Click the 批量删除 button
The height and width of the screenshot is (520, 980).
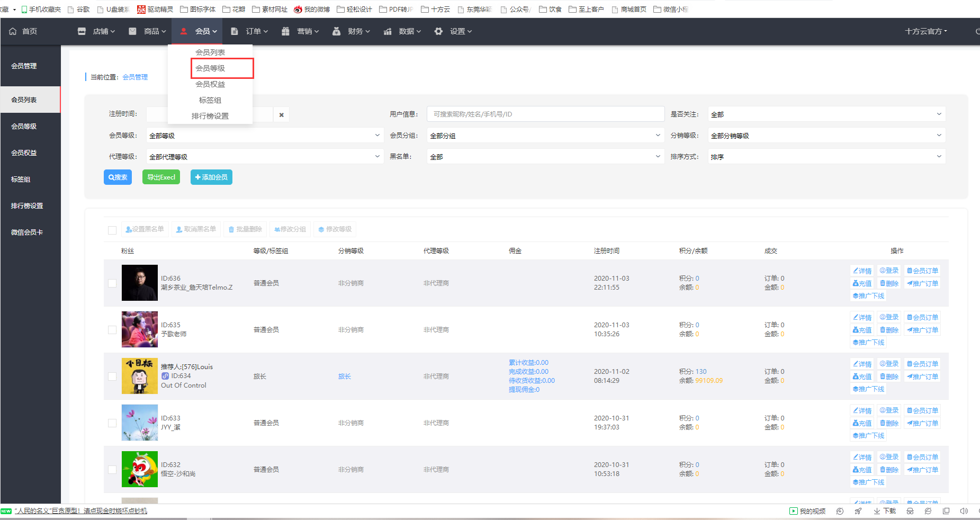[245, 229]
